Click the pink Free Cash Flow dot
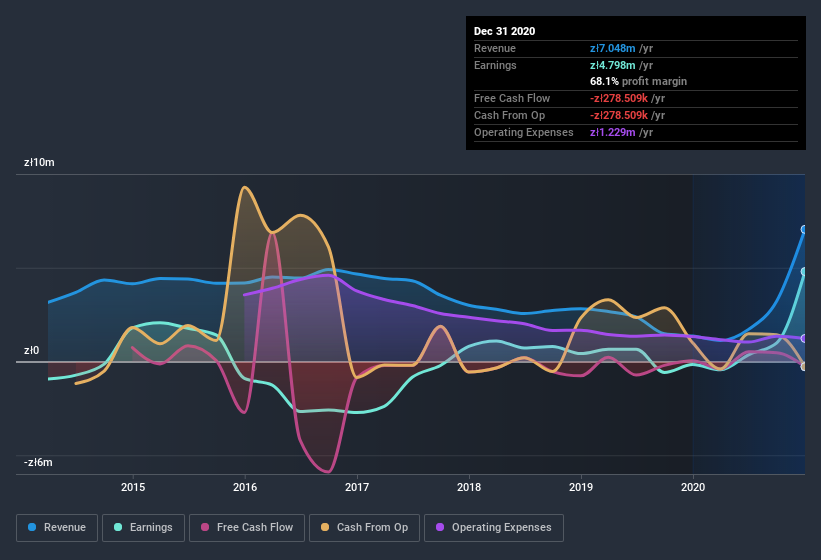The height and width of the screenshot is (560, 821). [x=206, y=527]
